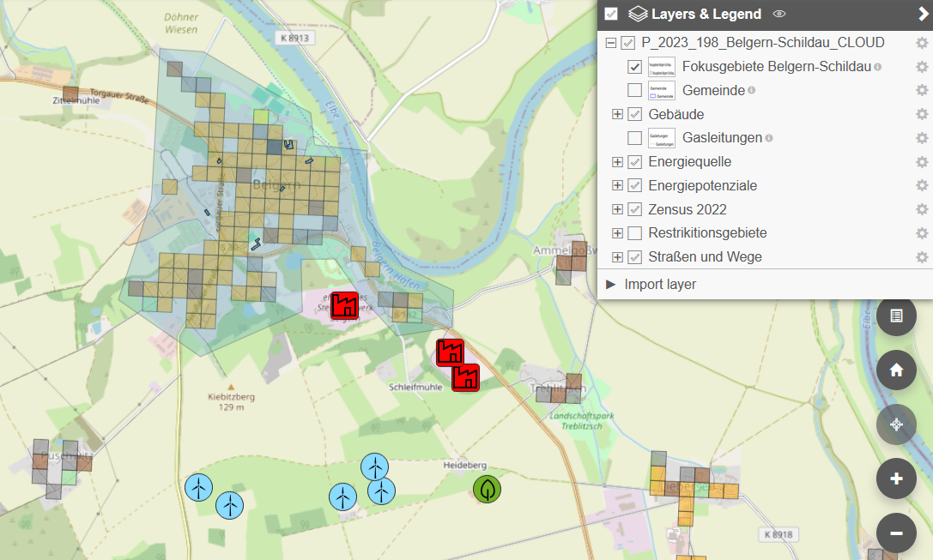Enable the Gemeinde layer checkbox
The width and height of the screenshot is (933, 560).
(635, 90)
